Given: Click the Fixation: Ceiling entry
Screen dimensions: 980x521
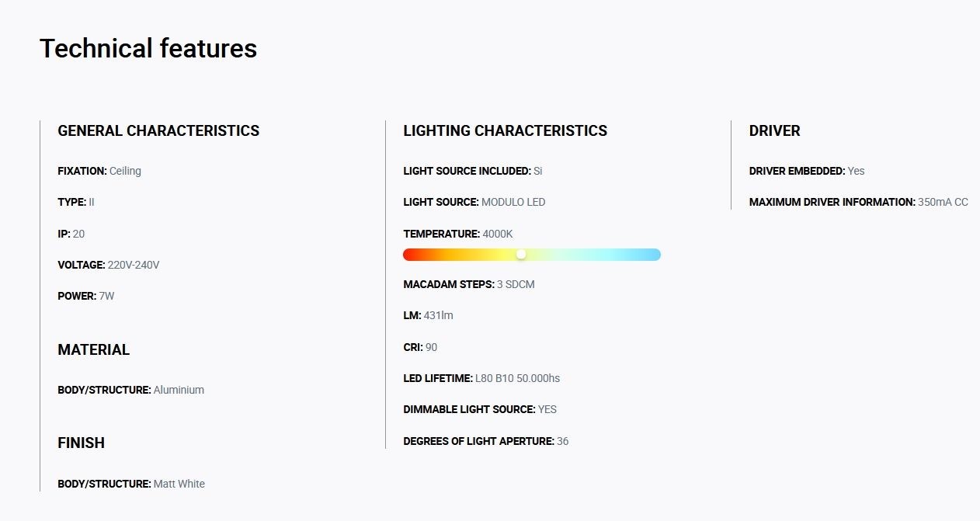Looking at the screenshot, I should pyautogui.click(x=99, y=171).
